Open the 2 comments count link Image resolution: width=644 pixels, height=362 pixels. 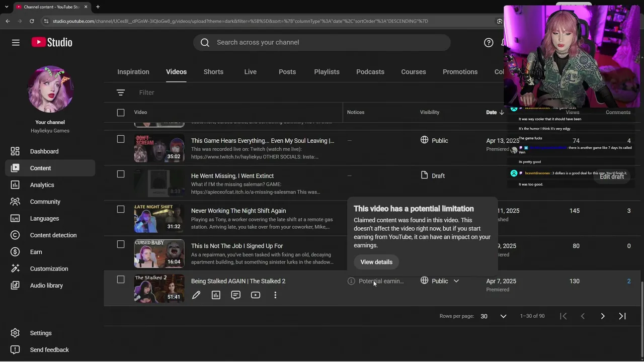coord(629,281)
